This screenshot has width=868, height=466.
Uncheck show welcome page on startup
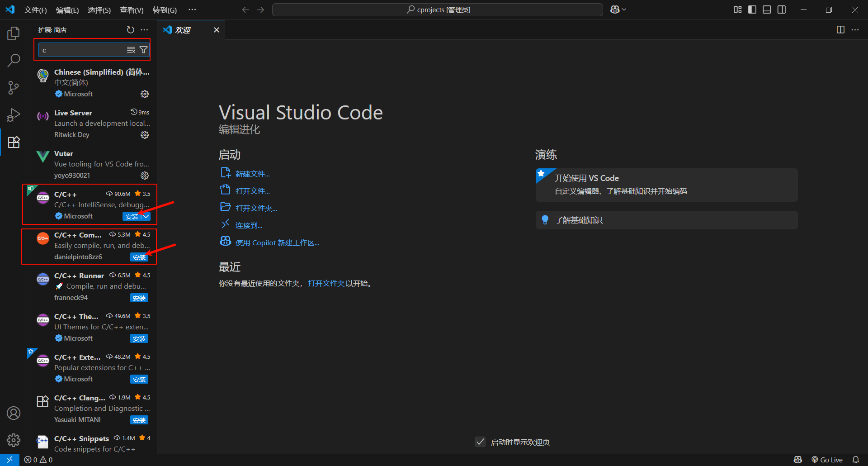coord(480,442)
